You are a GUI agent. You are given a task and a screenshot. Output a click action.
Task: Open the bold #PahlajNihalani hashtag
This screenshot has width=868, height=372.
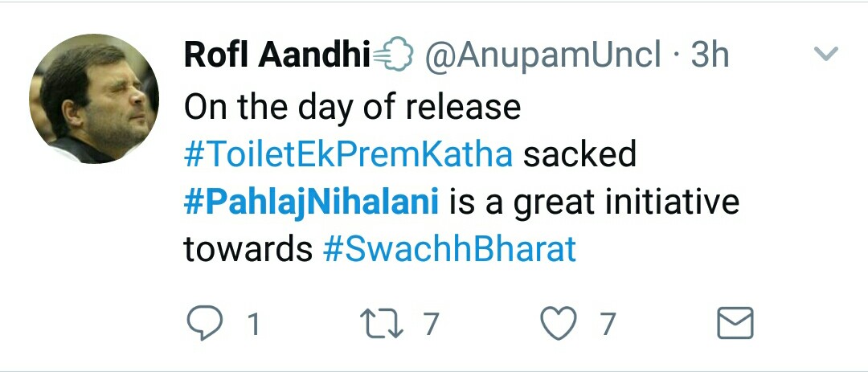point(310,202)
